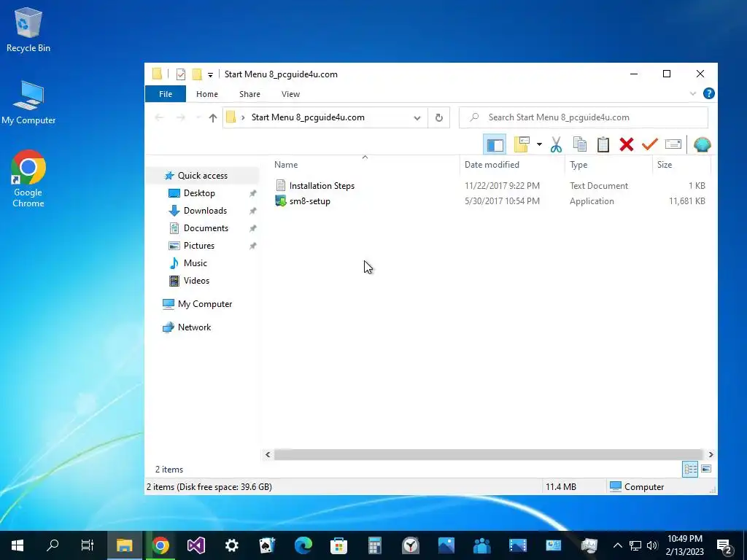This screenshot has width=747, height=560.
Task: Open the Action Center notifications icon
Action: 724,545
